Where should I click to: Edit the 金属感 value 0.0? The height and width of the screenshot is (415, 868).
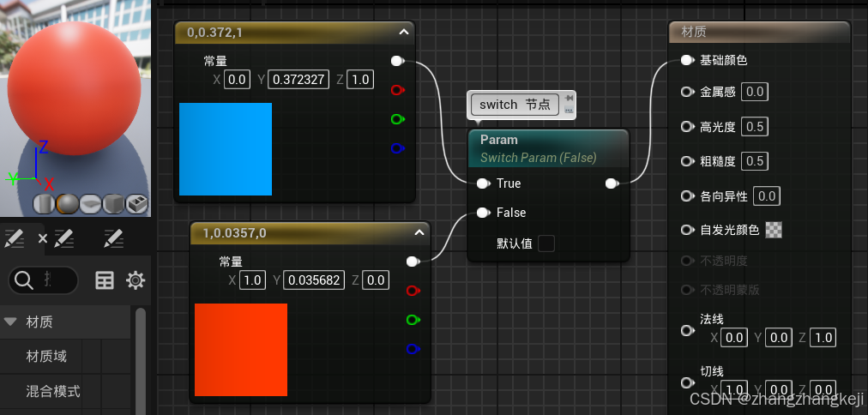[x=755, y=92]
